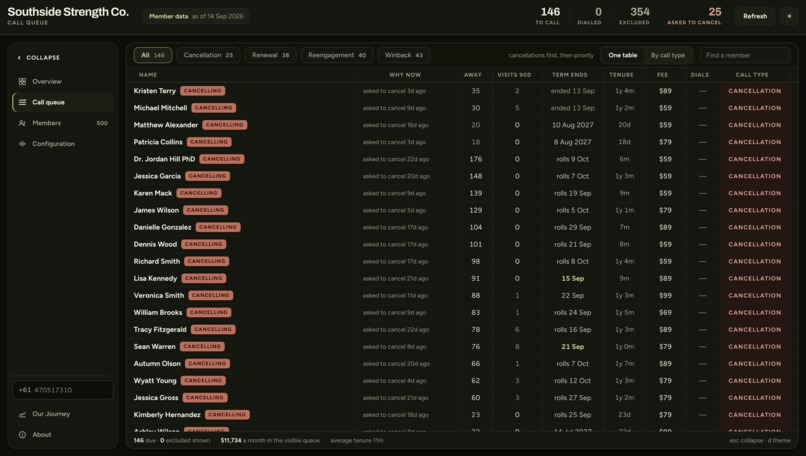
Task: Click the 354 Excluded counter
Action: tap(634, 16)
